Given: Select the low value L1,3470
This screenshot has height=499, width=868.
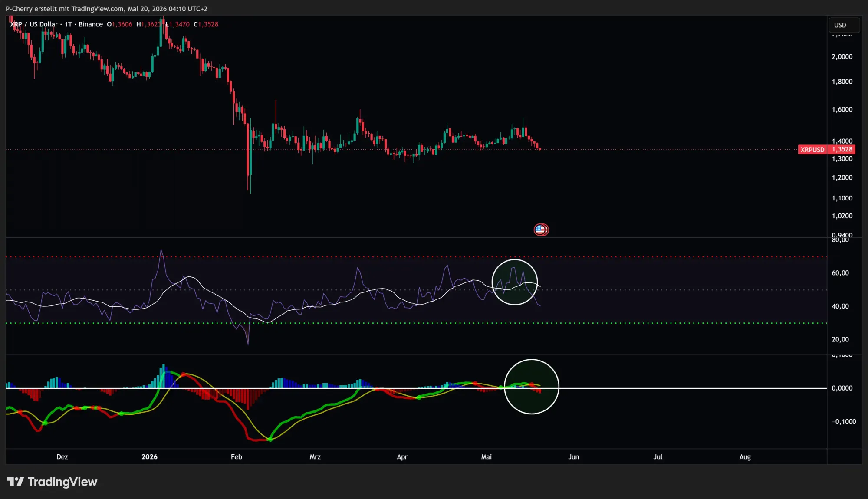Looking at the screenshot, I should (x=178, y=24).
